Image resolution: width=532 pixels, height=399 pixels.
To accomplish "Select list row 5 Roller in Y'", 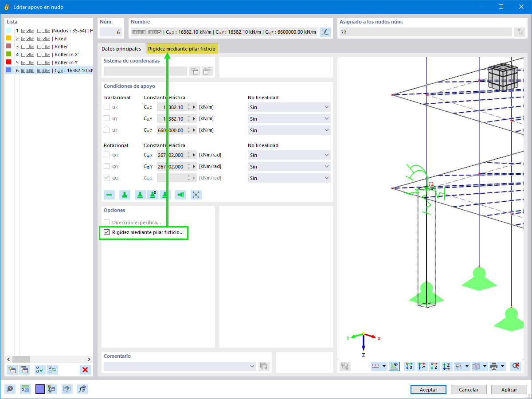I will coord(49,63).
